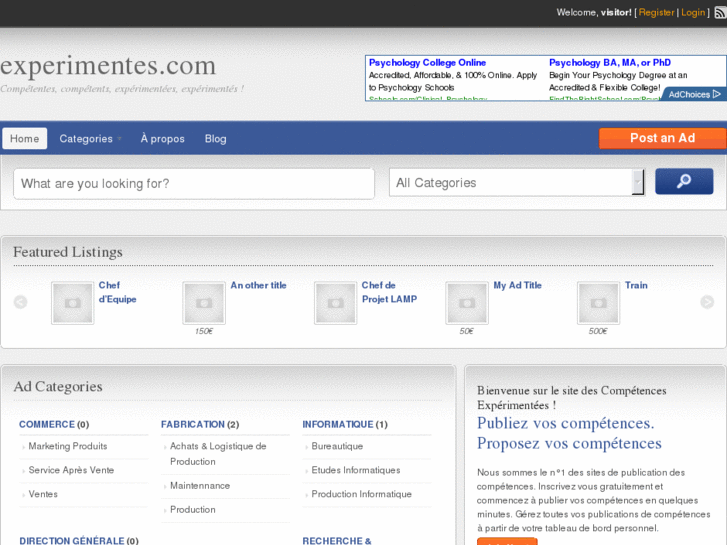Open Psychology College Online ad
This screenshot has height=545, width=727.
(x=427, y=63)
